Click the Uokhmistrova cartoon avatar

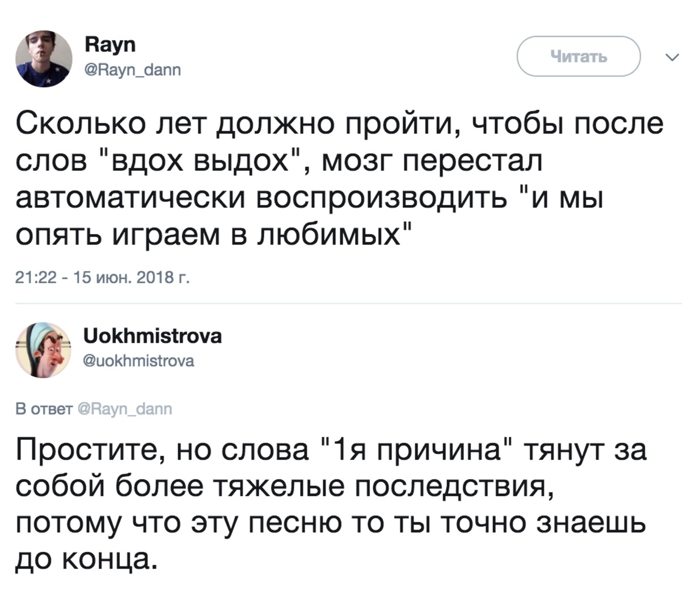point(43,350)
